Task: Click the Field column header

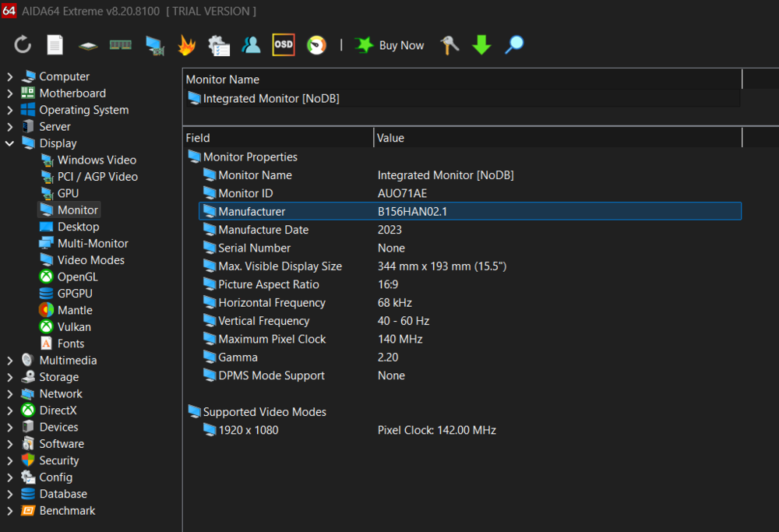Action: [x=278, y=138]
